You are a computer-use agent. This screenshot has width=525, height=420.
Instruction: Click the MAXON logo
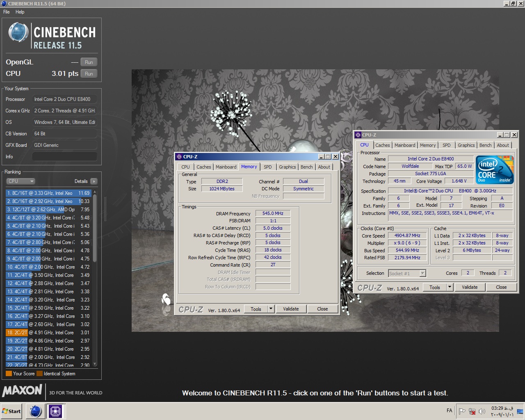point(22,390)
